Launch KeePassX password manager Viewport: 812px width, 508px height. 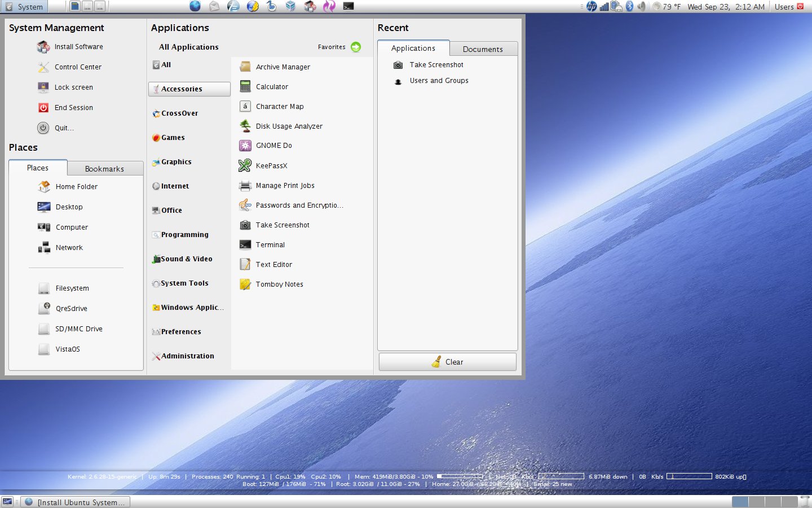[x=263, y=166]
